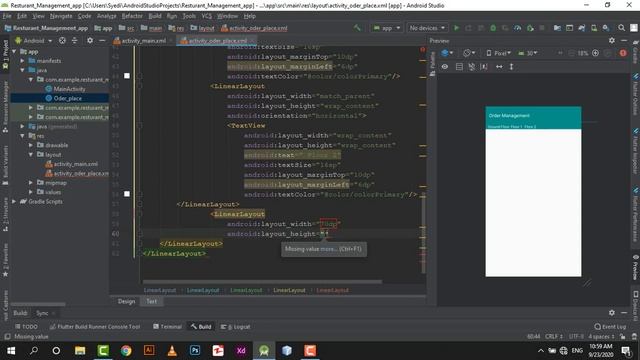Open the VCS menu
This screenshot has width=640, height=360.
207,16
